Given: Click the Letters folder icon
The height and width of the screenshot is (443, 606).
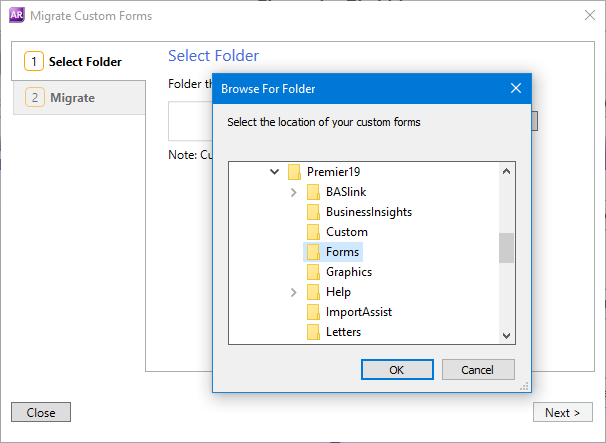Looking at the screenshot, I should tap(313, 332).
